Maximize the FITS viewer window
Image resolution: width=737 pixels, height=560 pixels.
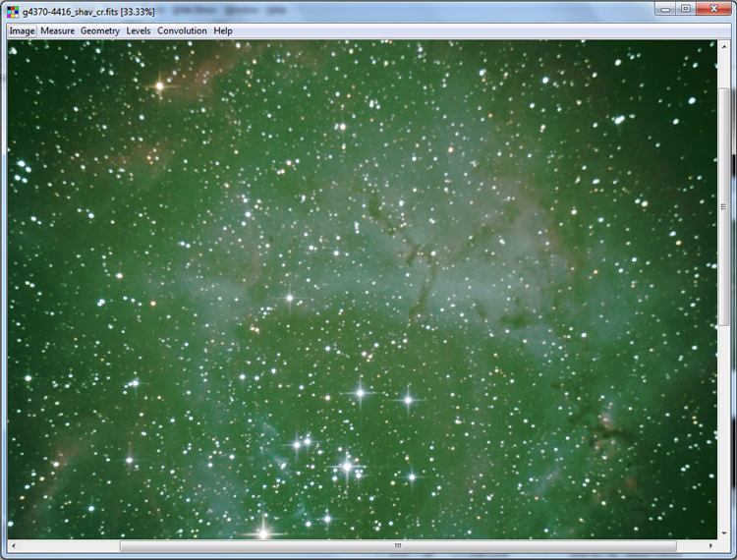(x=686, y=9)
